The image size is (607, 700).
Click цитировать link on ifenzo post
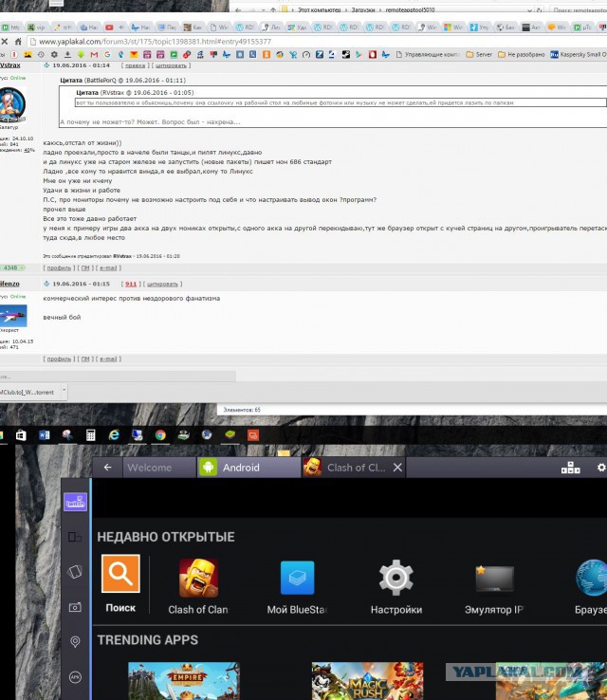[x=162, y=284]
